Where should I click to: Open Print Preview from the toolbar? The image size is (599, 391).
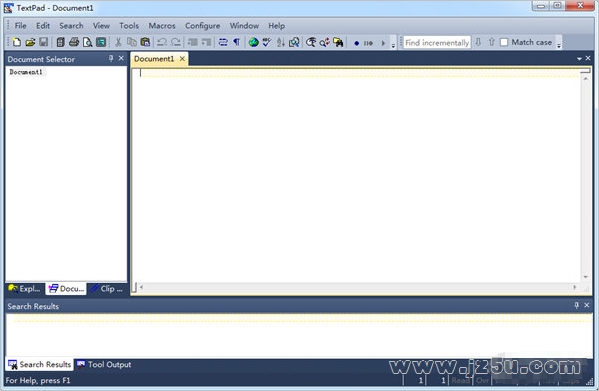pyautogui.click(x=87, y=42)
